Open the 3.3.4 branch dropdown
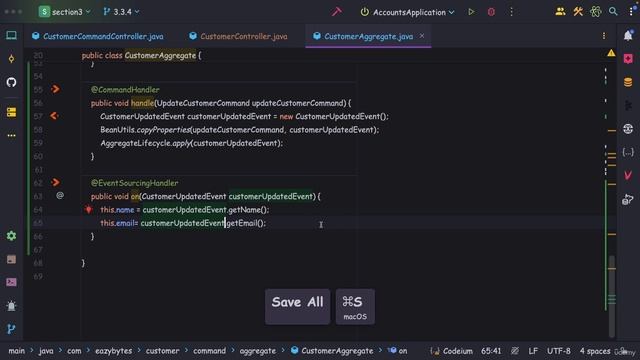Image resolution: width=640 pixels, height=360 pixels. pyautogui.click(x=121, y=12)
